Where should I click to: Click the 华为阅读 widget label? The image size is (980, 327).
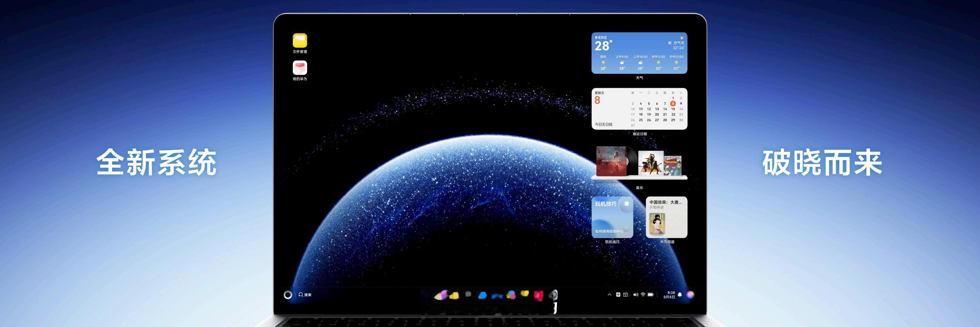[667, 242]
